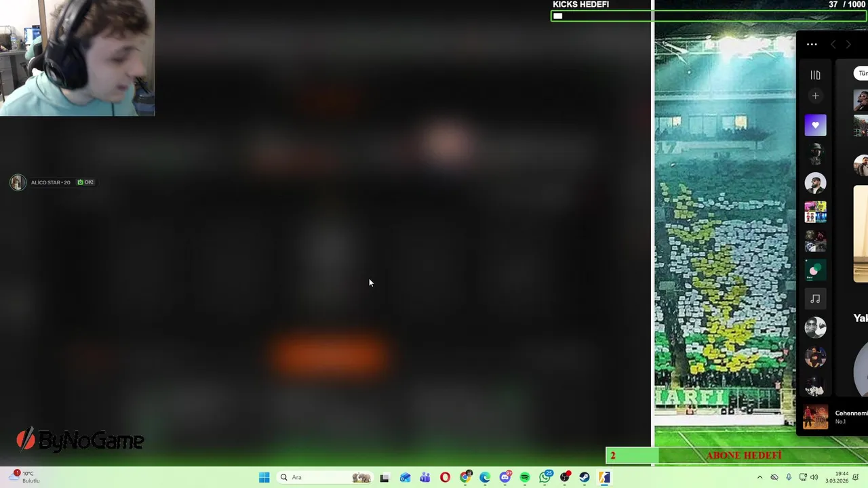This screenshot has height=488, width=868.
Task: Open Steam from the taskbar
Action: tap(585, 477)
